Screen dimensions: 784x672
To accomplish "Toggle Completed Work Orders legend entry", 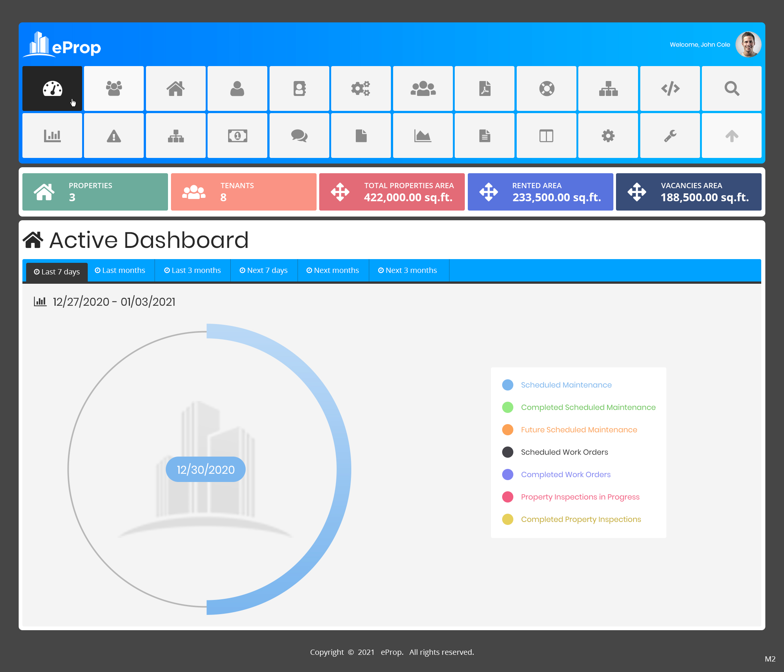I will coord(565,475).
